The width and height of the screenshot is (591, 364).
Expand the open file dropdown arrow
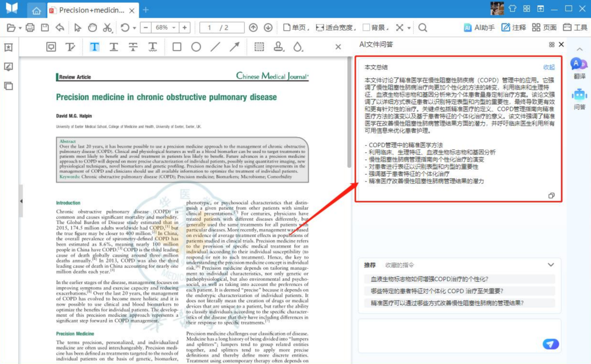pyautogui.click(x=20, y=28)
